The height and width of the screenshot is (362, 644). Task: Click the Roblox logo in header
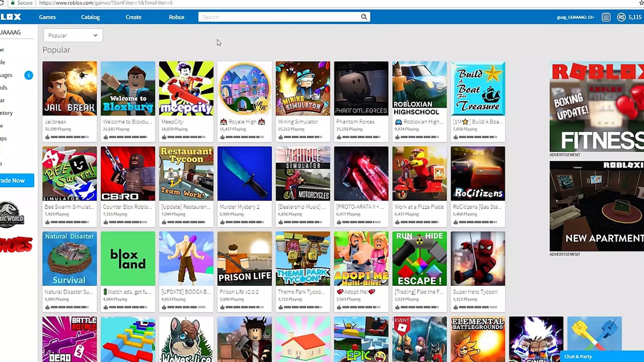pos(11,17)
